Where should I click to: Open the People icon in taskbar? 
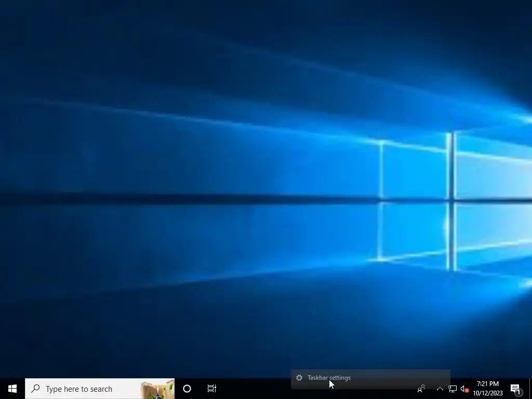pyautogui.click(x=421, y=389)
